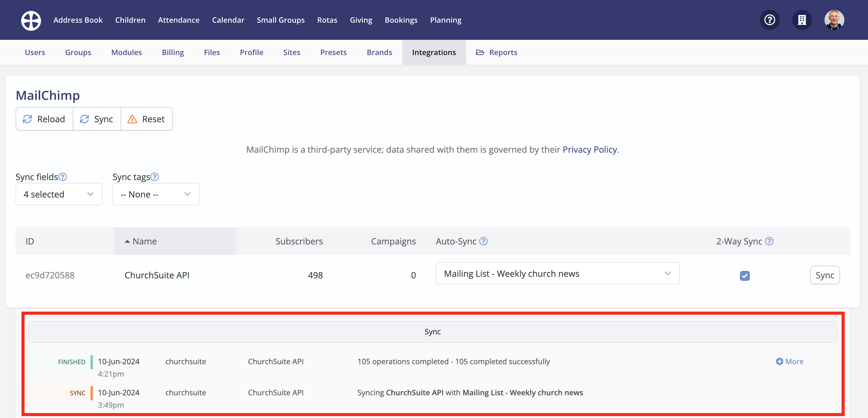Image resolution: width=868 pixels, height=418 pixels.
Task: Click the 2-Way Sync help icon
Action: click(x=769, y=241)
